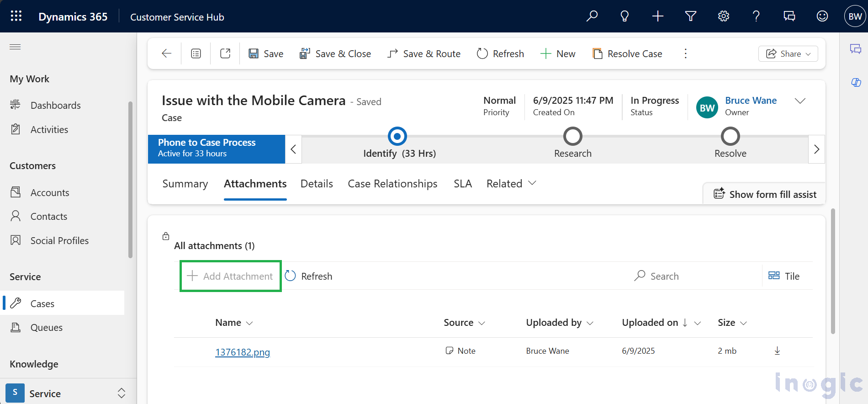The height and width of the screenshot is (404, 868).
Task: Collapse the left navigation hamburger menu
Action: (15, 47)
